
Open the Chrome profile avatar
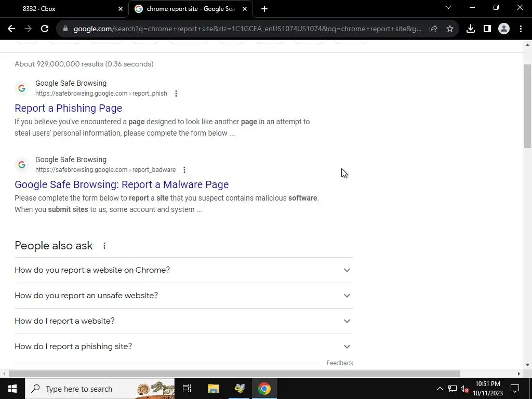point(503,29)
